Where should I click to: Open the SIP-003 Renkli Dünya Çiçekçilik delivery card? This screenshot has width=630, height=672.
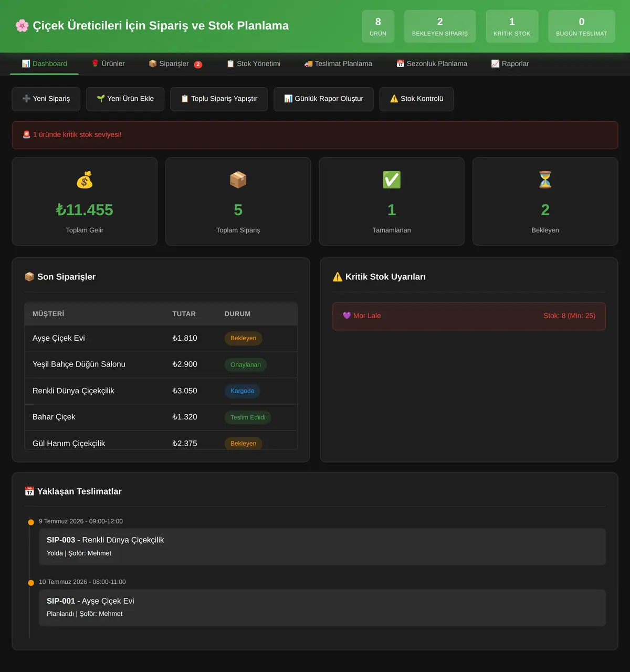(x=322, y=547)
